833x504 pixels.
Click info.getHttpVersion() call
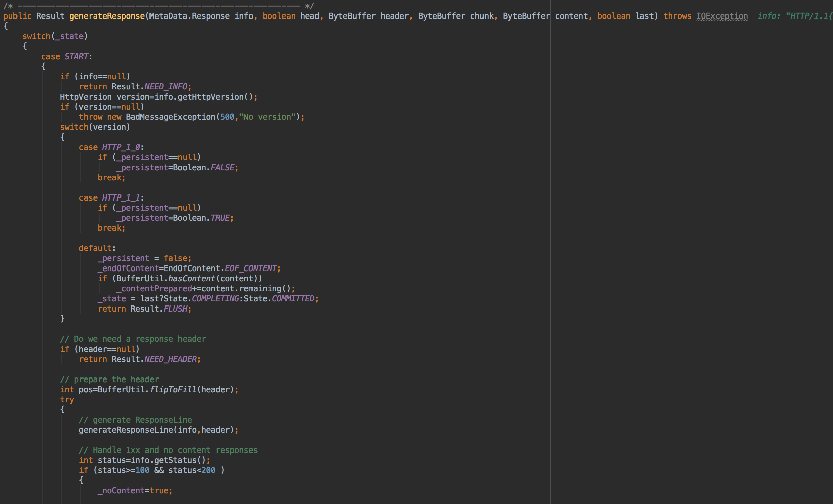pos(203,97)
